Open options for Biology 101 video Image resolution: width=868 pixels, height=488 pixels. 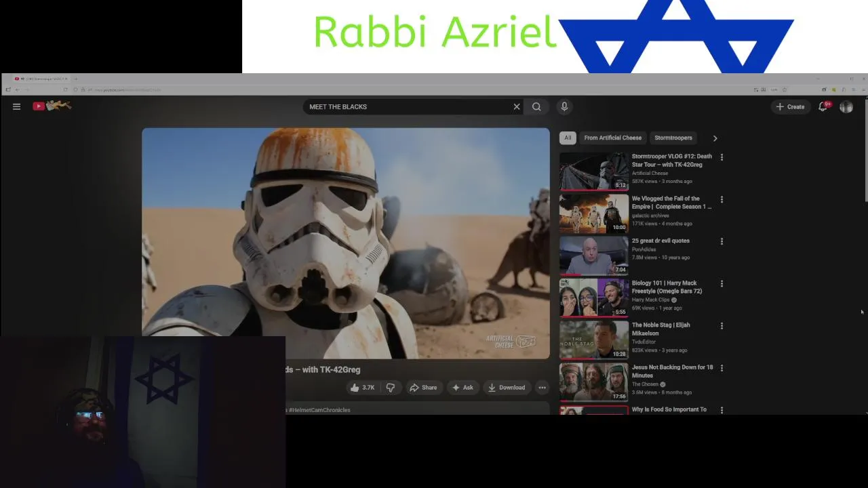(722, 284)
